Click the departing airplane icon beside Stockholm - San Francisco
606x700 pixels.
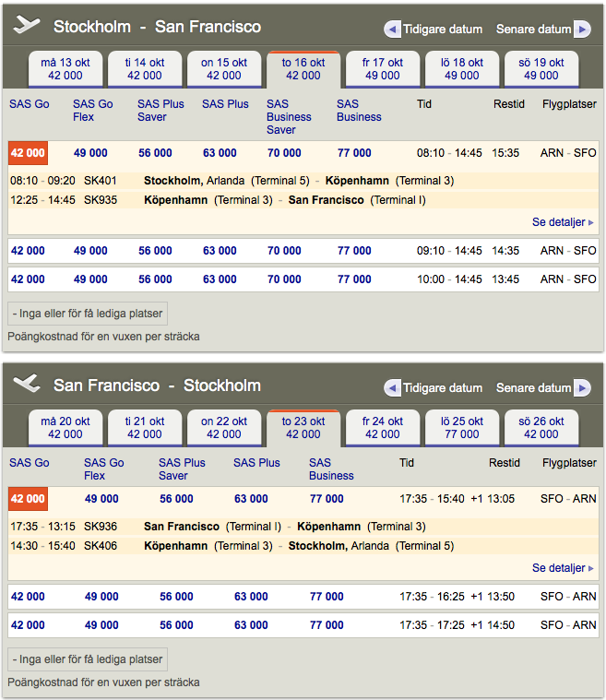[x=28, y=26]
